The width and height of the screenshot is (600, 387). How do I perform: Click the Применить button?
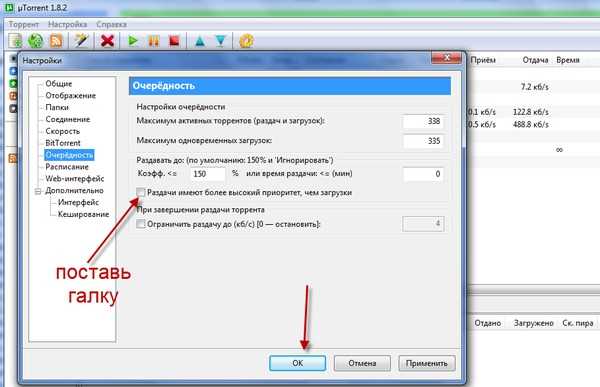coord(427,363)
